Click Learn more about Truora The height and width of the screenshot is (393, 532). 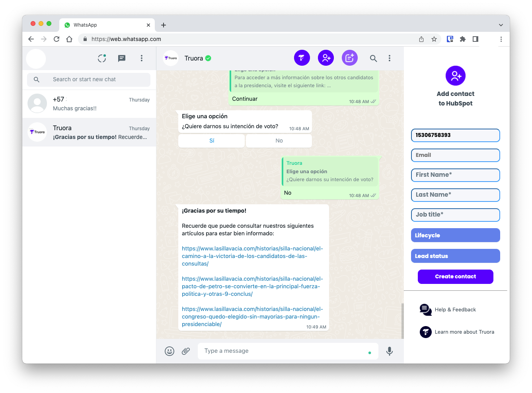(x=464, y=332)
